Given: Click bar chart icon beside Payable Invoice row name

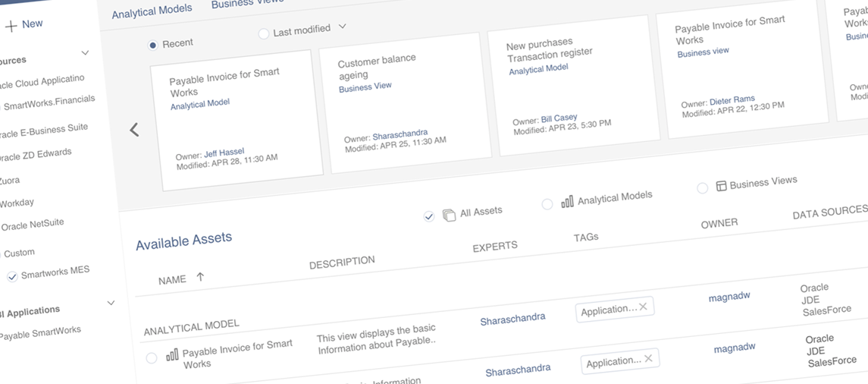Looking at the screenshot, I should pos(173,355).
